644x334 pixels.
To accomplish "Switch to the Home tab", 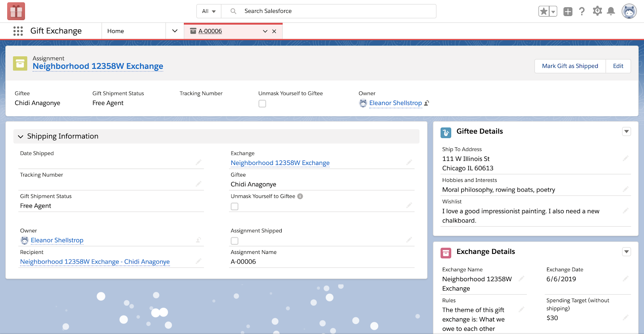I will [x=116, y=31].
